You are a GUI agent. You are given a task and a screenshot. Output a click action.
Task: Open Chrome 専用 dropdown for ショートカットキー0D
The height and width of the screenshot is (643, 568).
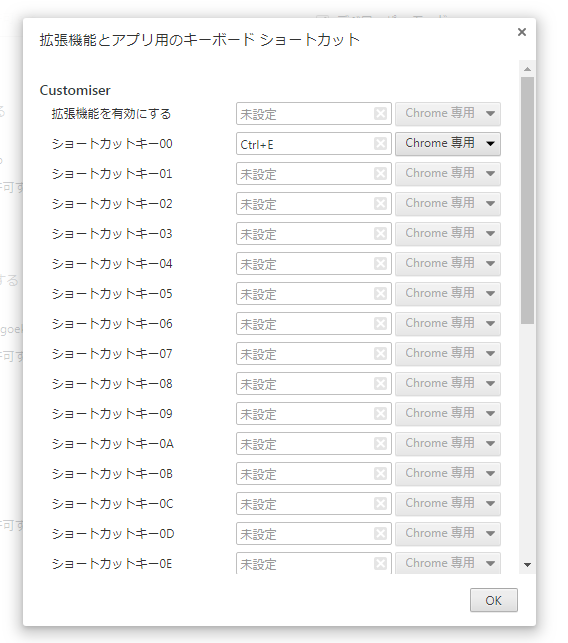tap(448, 534)
